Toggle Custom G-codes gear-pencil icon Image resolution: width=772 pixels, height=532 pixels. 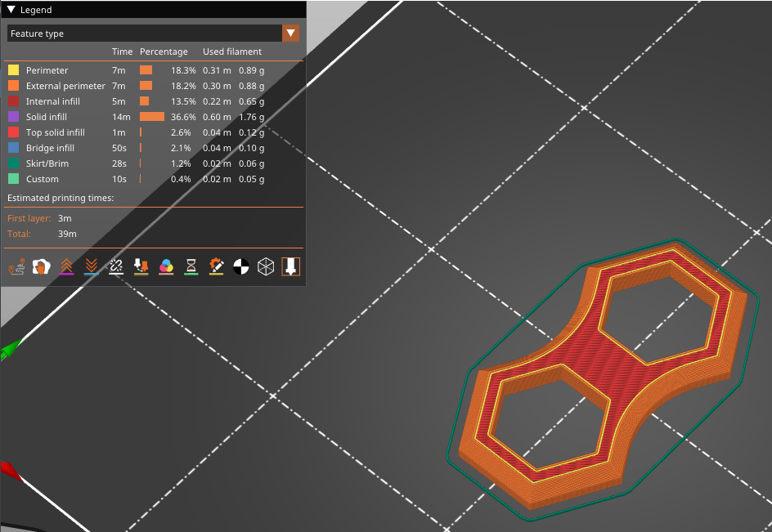[x=216, y=266]
